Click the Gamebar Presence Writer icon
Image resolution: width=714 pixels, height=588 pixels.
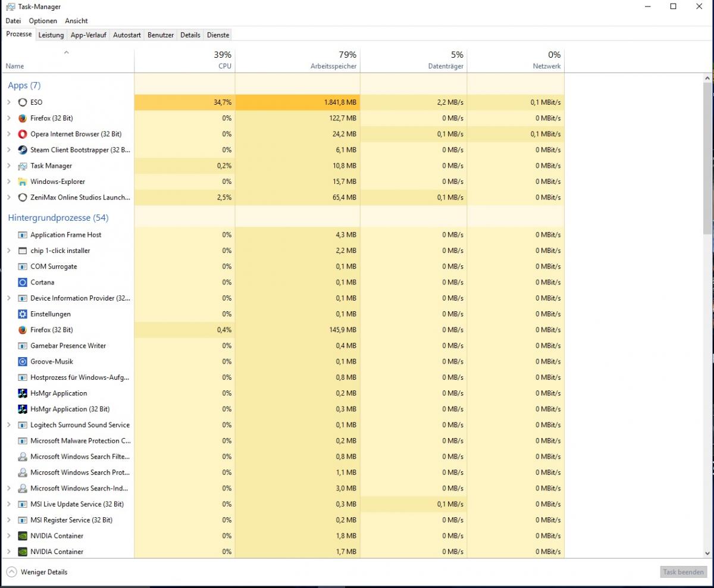click(x=23, y=346)
